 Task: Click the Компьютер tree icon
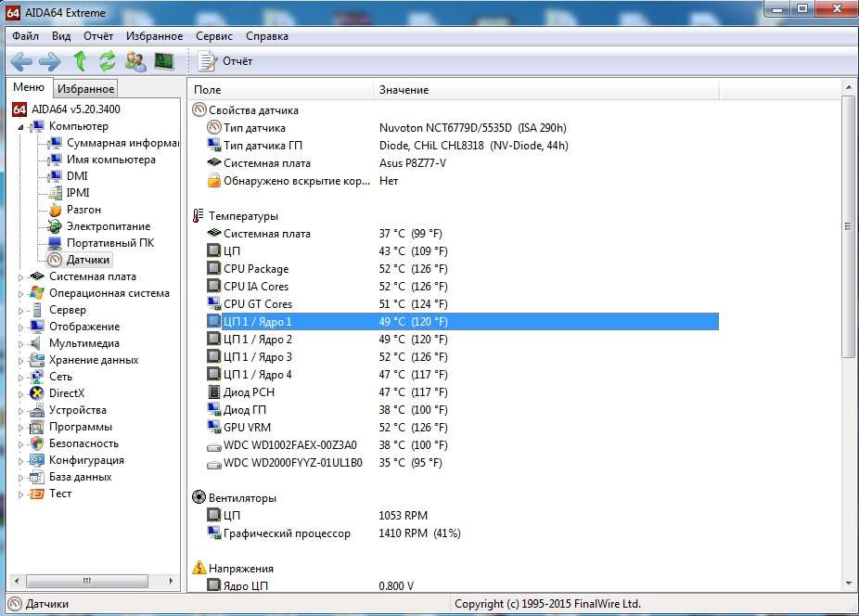click(37, 126)
